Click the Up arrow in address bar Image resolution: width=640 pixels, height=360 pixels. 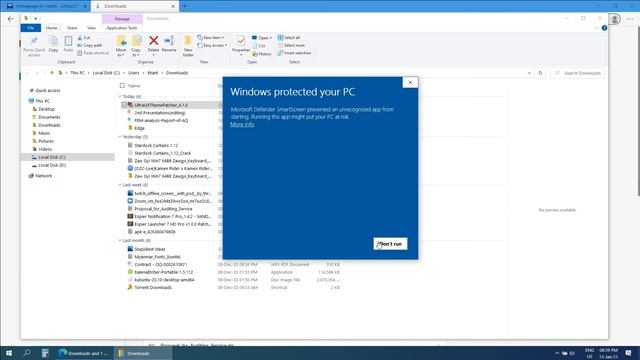point(52,73)
